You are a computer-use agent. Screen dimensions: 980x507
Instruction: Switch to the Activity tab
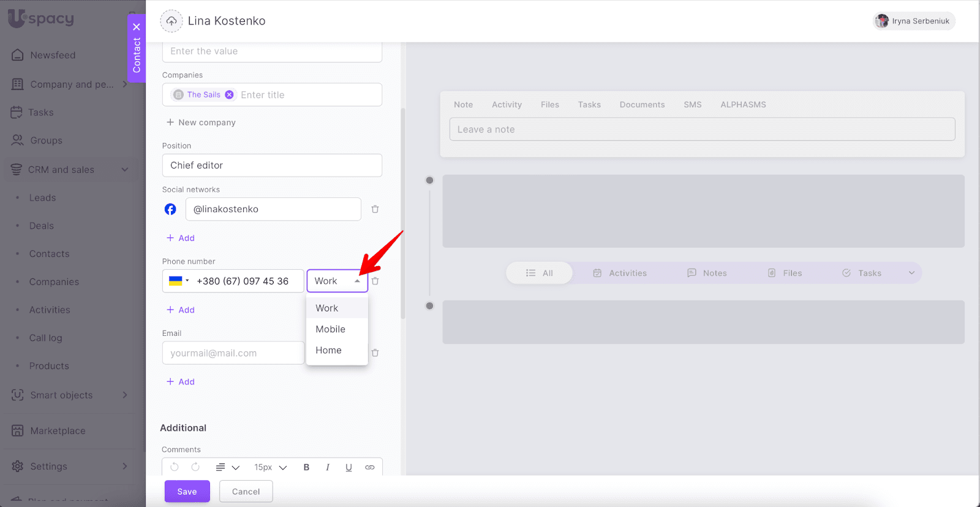point(507,105)
